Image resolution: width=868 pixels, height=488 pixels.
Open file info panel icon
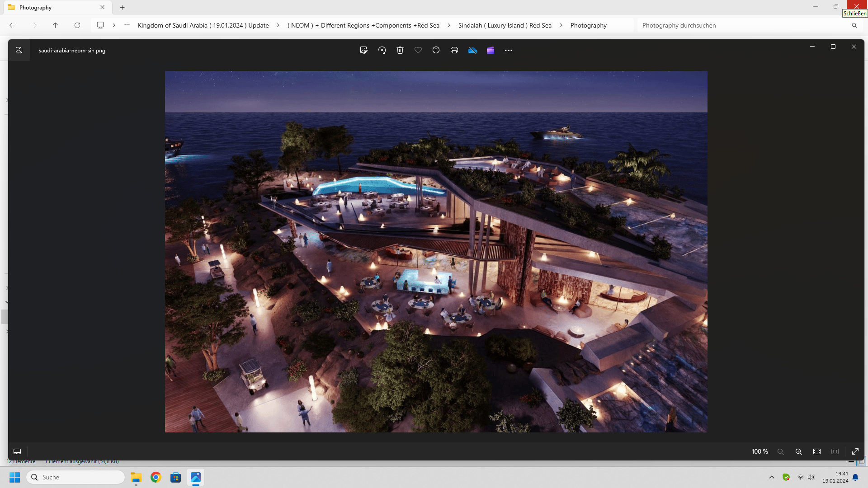pos(436,50)
